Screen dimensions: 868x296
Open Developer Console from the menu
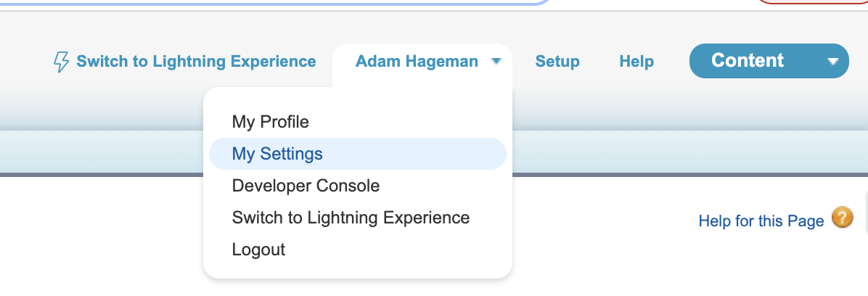pyautogui.click(x=306, y=186)
